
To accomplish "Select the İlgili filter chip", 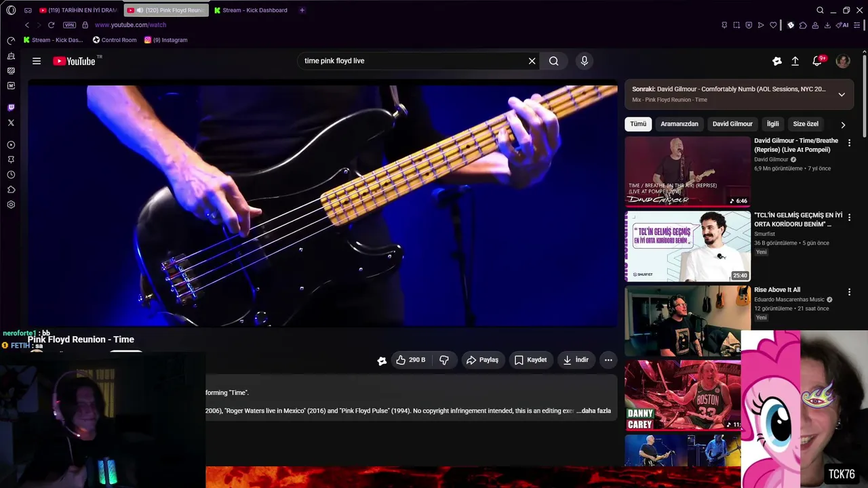I will pyautogui.click(x=773, y=124).
